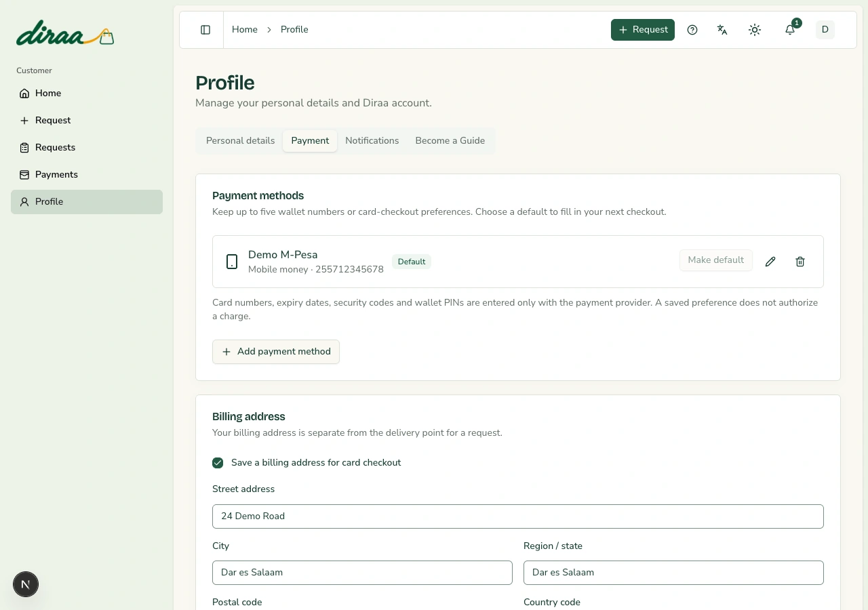Toggle the sidebar panel icon
This screenshot has height=610, width=868.
205,30
